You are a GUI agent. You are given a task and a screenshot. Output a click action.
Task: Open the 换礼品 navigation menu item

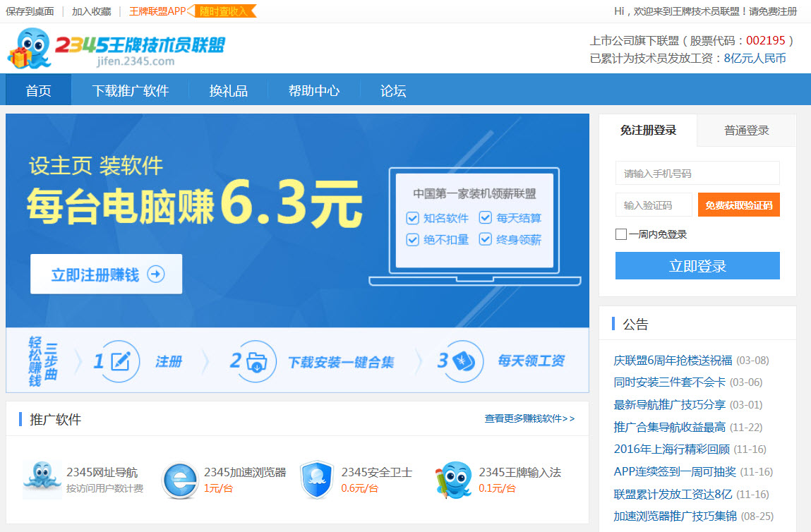click(228, 90)
